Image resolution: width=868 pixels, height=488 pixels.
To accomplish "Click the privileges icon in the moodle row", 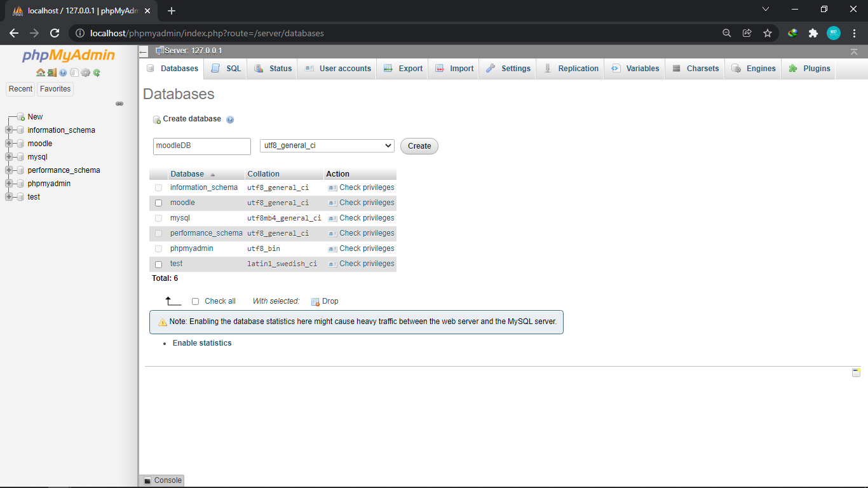I will click(x=332, y=203).
